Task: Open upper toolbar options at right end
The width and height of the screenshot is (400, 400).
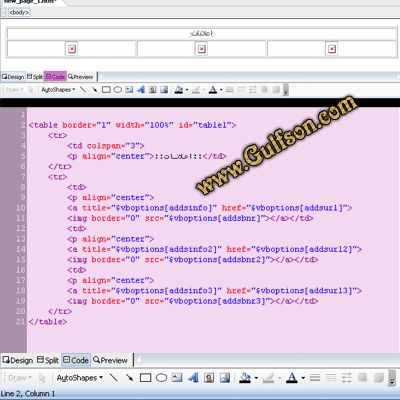Action: click(286, 90)
